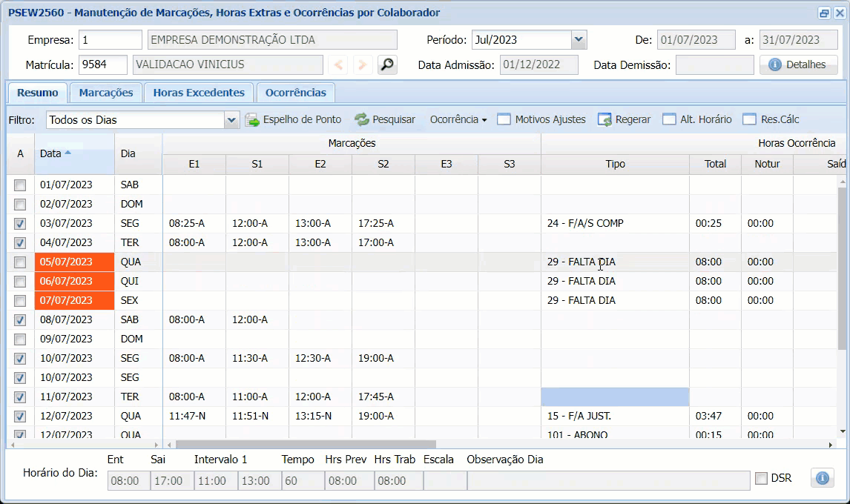Open the Período dropdown

pyautogui.click(x=579, y=40)
